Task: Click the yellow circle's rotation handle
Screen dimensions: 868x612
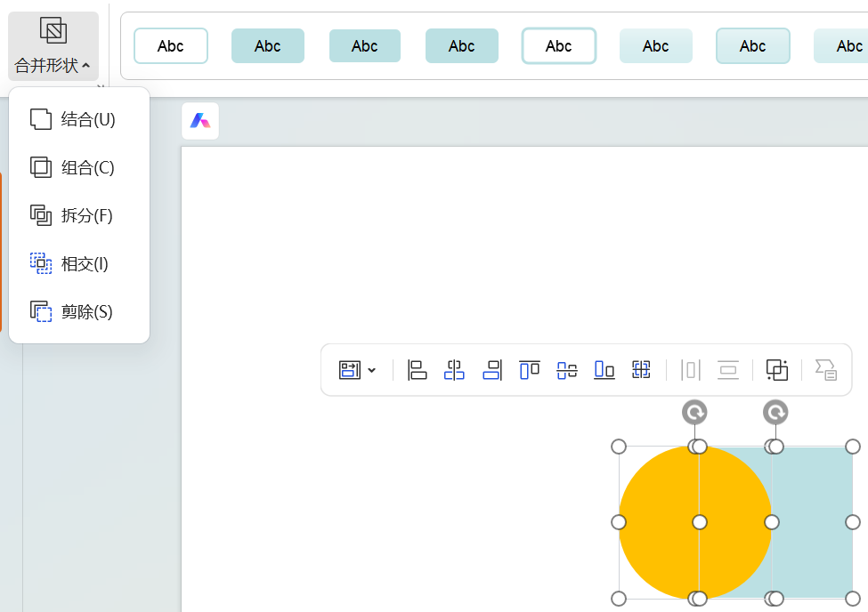Action: (694, 412)
